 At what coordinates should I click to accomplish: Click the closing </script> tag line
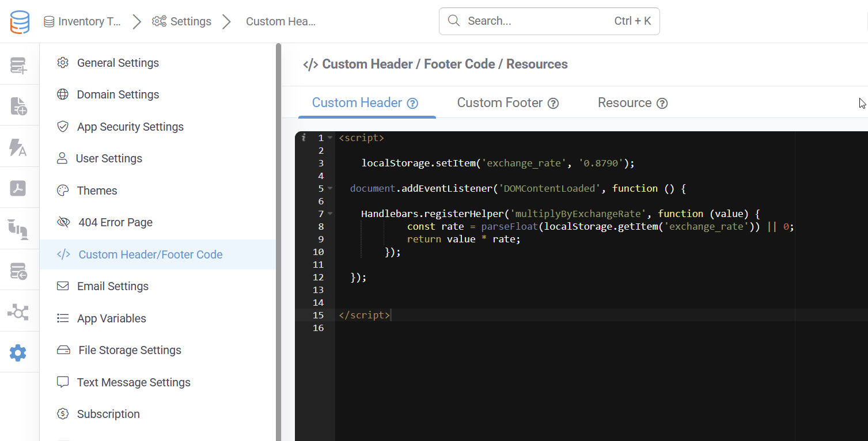point(365,315)
